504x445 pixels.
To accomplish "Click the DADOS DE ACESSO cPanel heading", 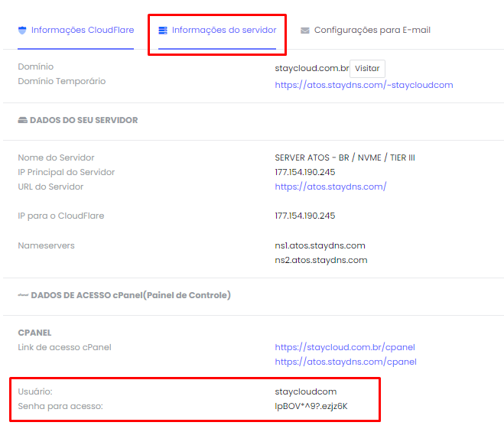I will click(131, 295).
